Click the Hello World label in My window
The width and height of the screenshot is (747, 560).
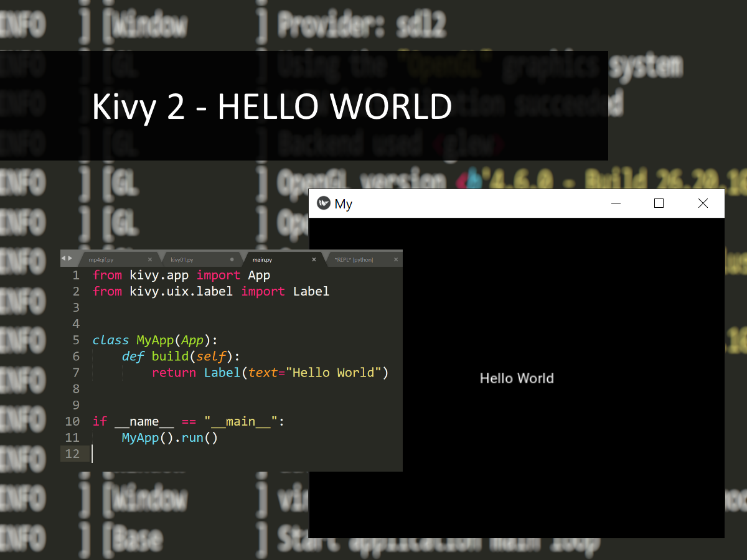(517, 378)
